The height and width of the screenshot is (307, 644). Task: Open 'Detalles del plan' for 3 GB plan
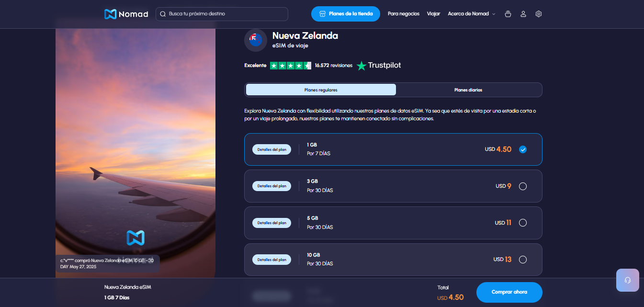point(271,186)
